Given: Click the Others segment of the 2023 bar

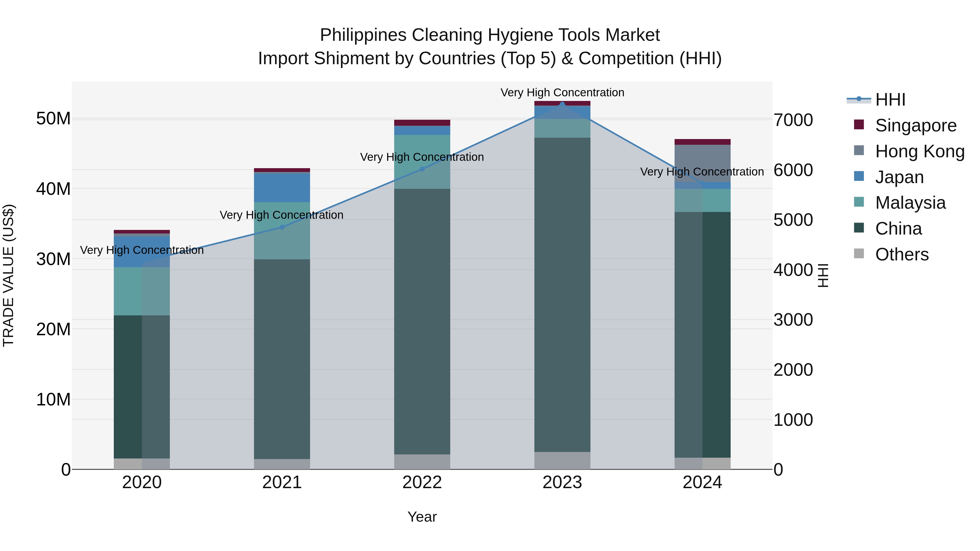Looking at the screenshot, I should [562, 460].
